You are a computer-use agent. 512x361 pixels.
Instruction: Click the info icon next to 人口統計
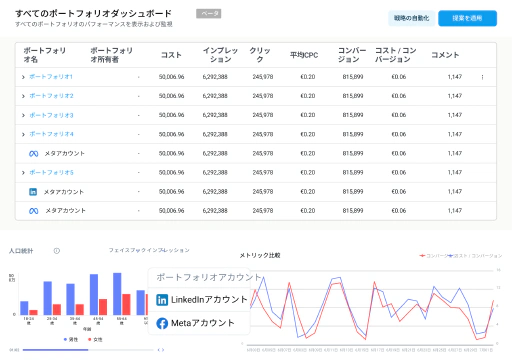(57, 251)
